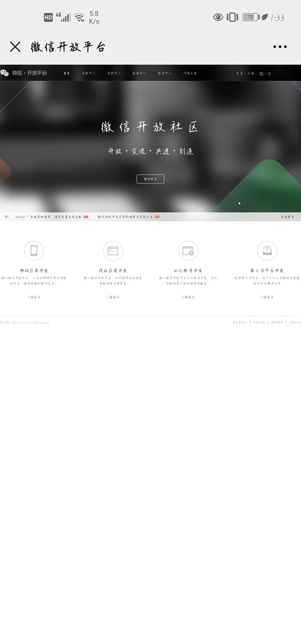Open the QR code icon in header
301x644 pixels.
point(261,74)
